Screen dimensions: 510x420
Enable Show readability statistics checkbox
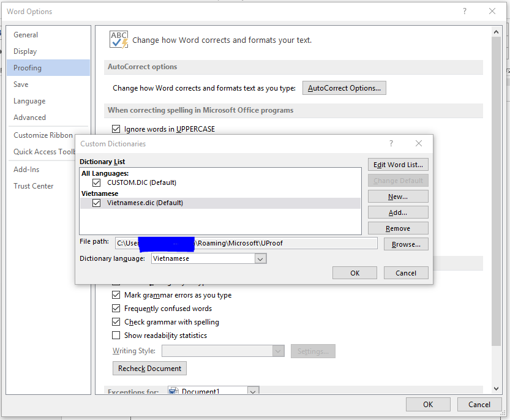coord(116,336)
